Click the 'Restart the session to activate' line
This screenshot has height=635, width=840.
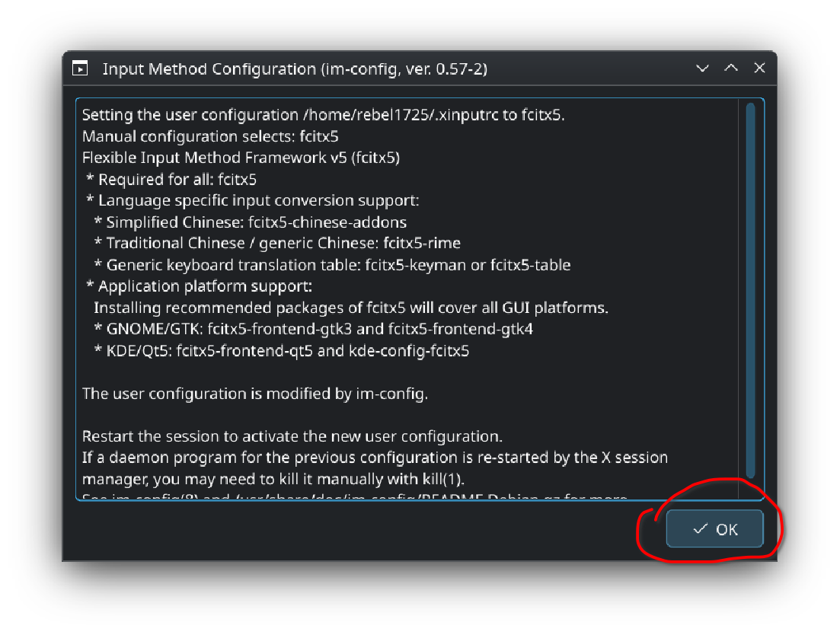coord(292,436)
